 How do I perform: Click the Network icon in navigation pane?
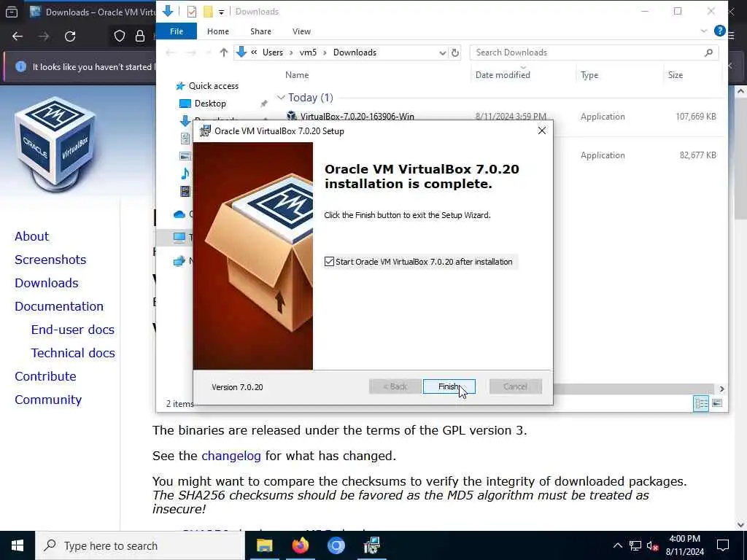[x=179, y=260]
